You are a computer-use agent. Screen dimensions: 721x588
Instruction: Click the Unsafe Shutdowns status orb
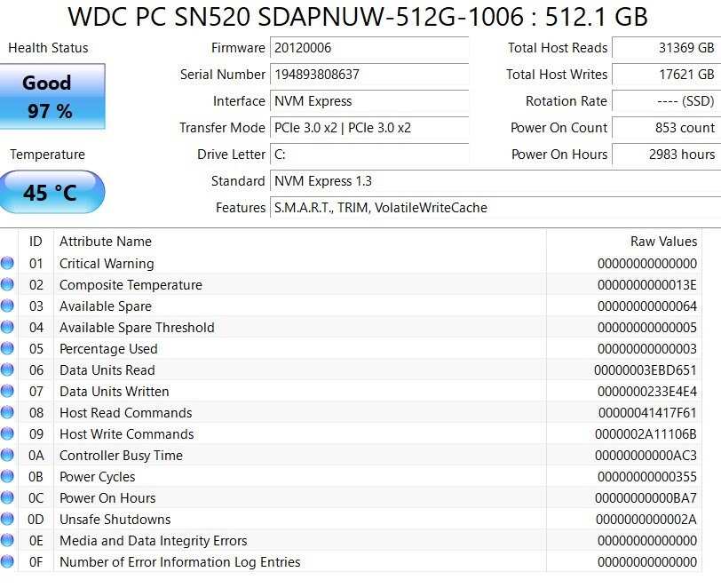pyautogui.click(x=7, y=519)
